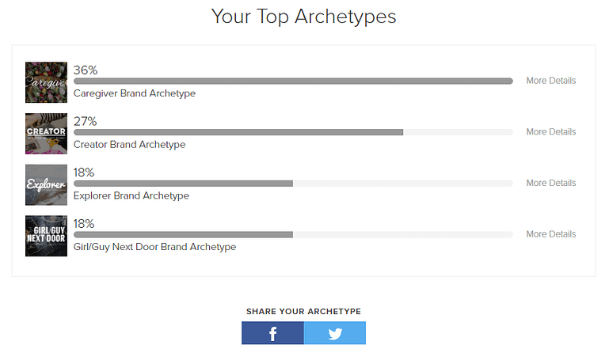The image size is (609, 364).
Task: View More Details for Girl/Guy Next Door
Action: coord(551,234)
